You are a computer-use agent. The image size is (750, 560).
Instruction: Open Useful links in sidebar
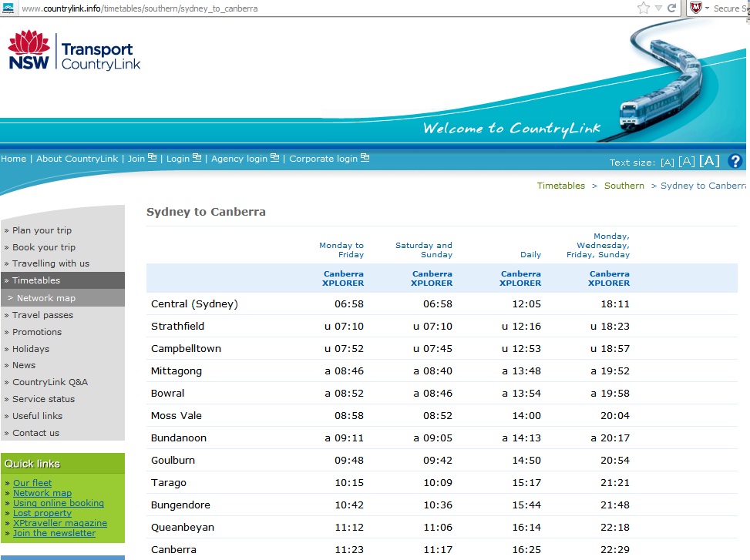(37, 416)
